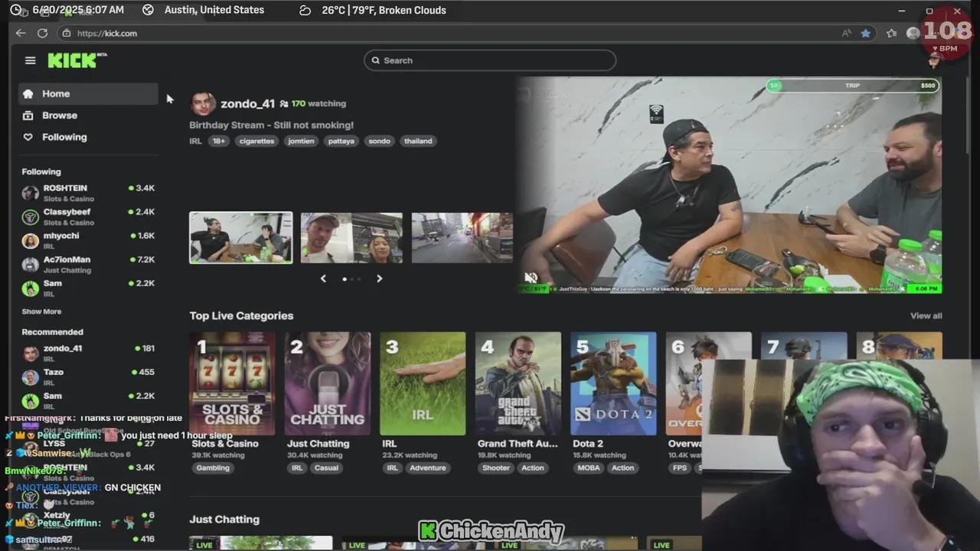The height and width of the screenshot is (551, 980).
Task: Click the MOBA tag
Action: coord(589,468)
